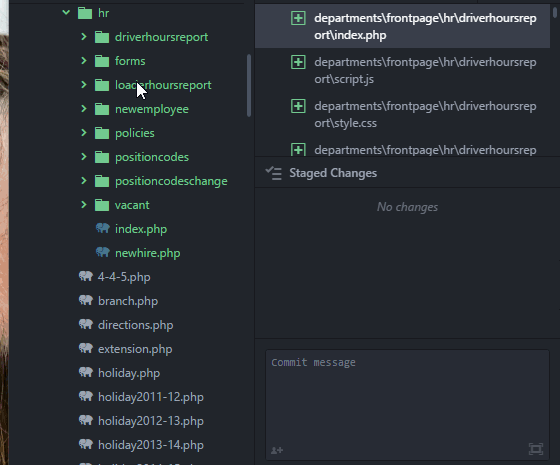
Task: Select the positioncodeschange folder name
Action: click(171, 181)
